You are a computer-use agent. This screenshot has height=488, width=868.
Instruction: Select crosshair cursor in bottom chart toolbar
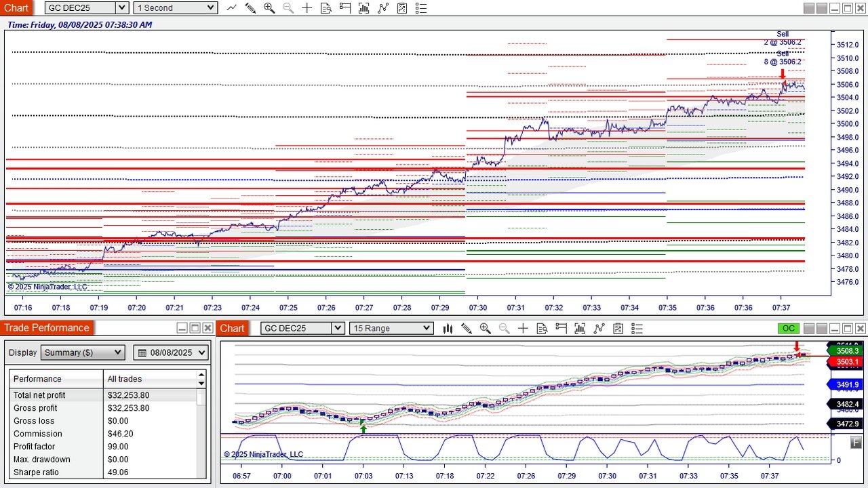pyautogui.click(x=523, y=328)
